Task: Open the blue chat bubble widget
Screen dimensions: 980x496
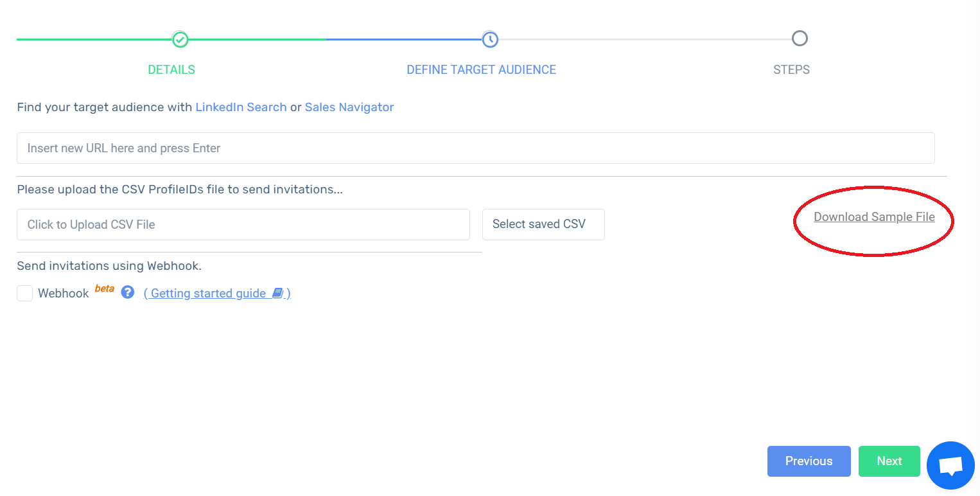Action: tap(950, 465)
